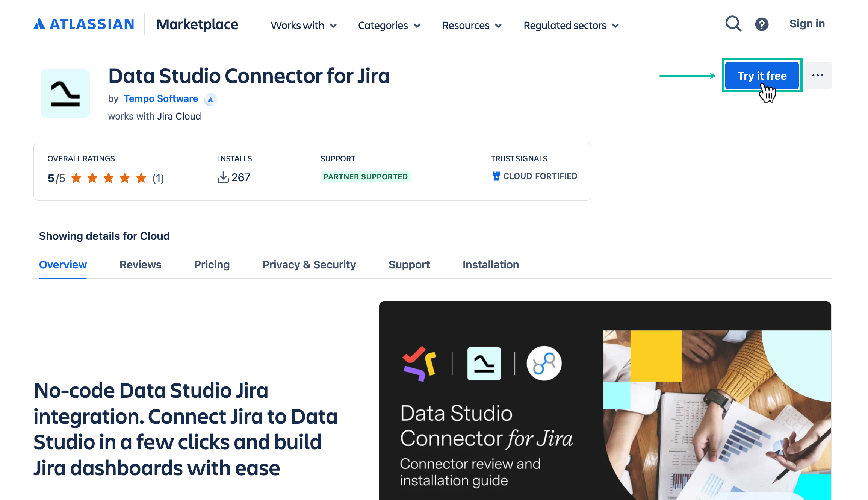868x500 pixels.
Task: Click the Cloud Fortified label
Action: coord(540,176)
